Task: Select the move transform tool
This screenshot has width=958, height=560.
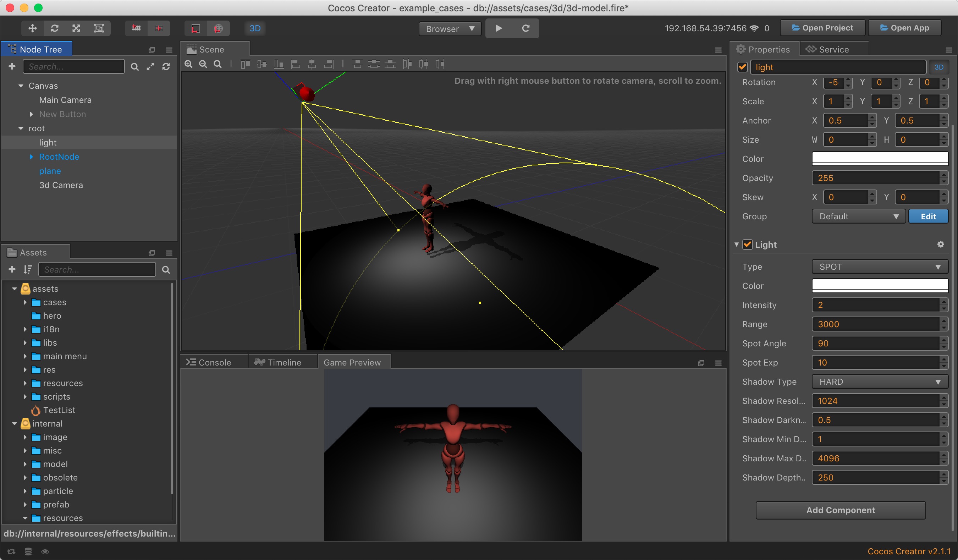Action: pos(33,28)
